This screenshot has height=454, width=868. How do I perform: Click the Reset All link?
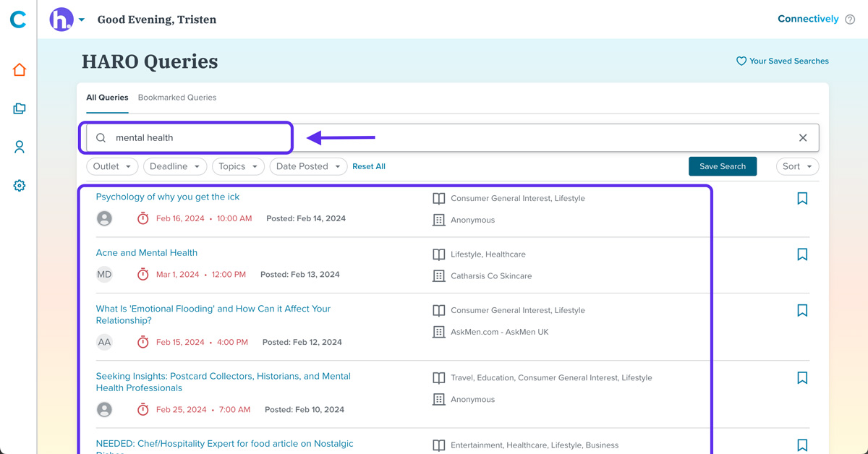(369, 166)
